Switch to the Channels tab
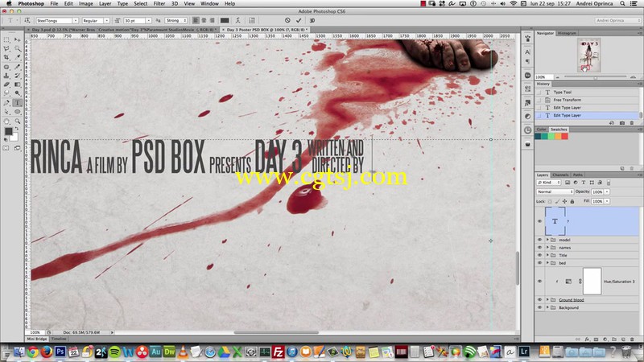This screenshot has height=362, width=644. 560,175
